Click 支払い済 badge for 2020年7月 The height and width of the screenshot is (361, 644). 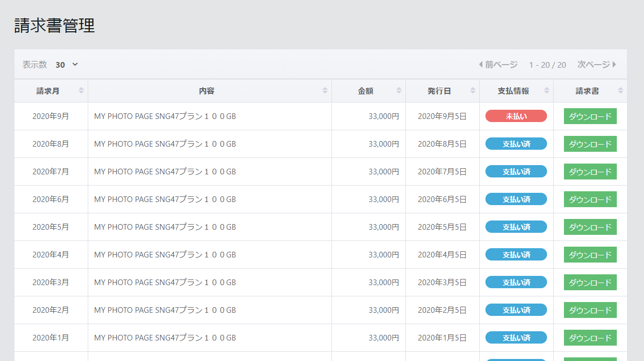(516, 172)
